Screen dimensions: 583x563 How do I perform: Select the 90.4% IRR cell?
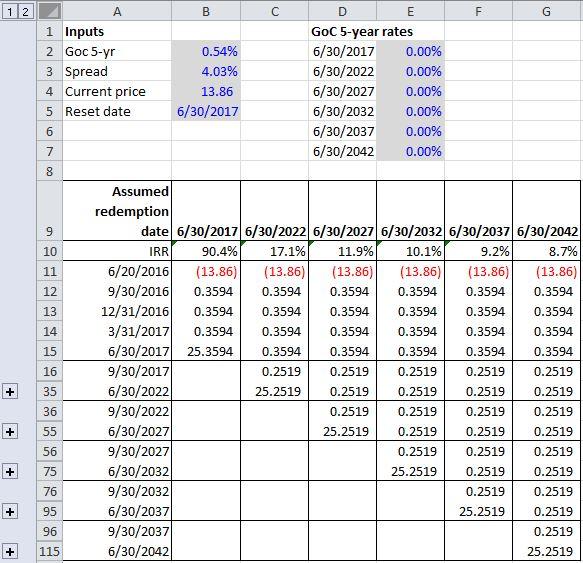click(x=206, y=251)
